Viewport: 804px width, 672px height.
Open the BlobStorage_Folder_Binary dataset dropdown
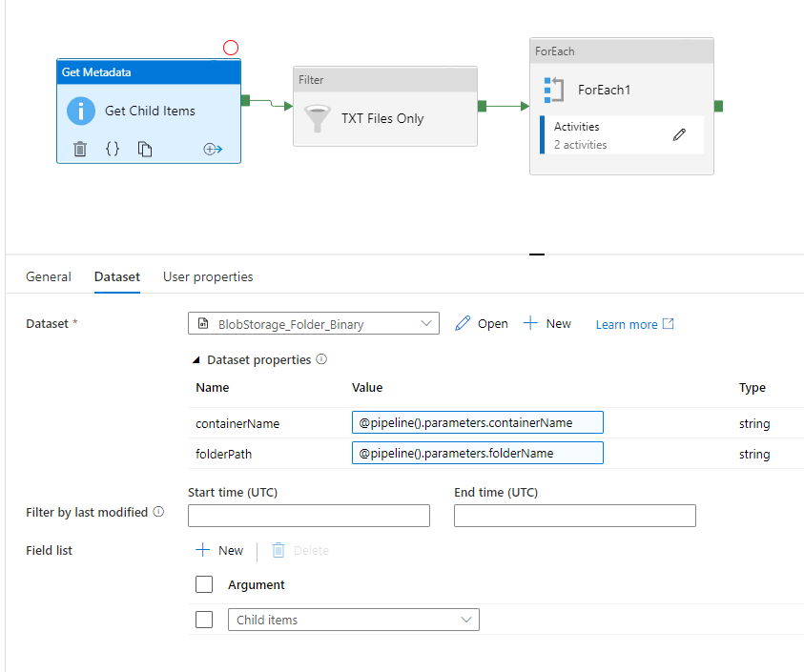(x=426, y=323)
